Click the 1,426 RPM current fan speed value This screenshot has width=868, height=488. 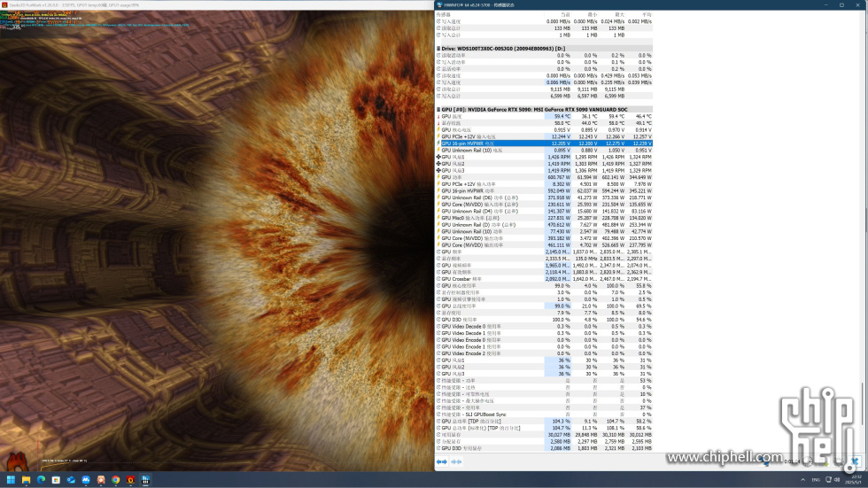point(559,157)
